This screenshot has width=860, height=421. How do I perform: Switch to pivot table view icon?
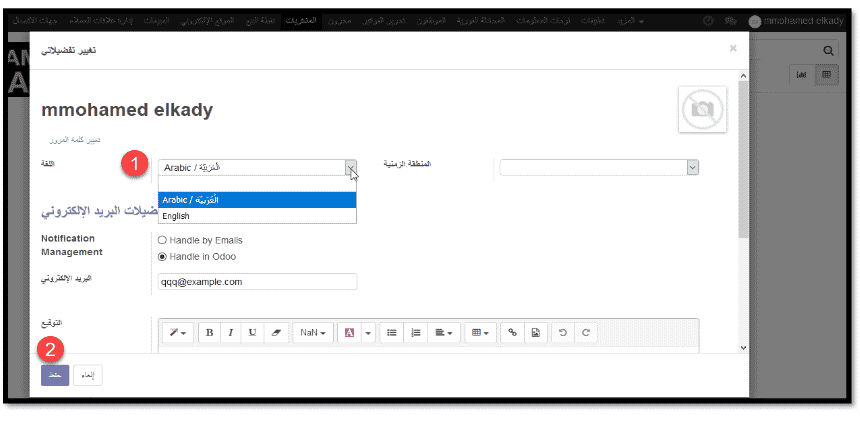click(827, 75)
